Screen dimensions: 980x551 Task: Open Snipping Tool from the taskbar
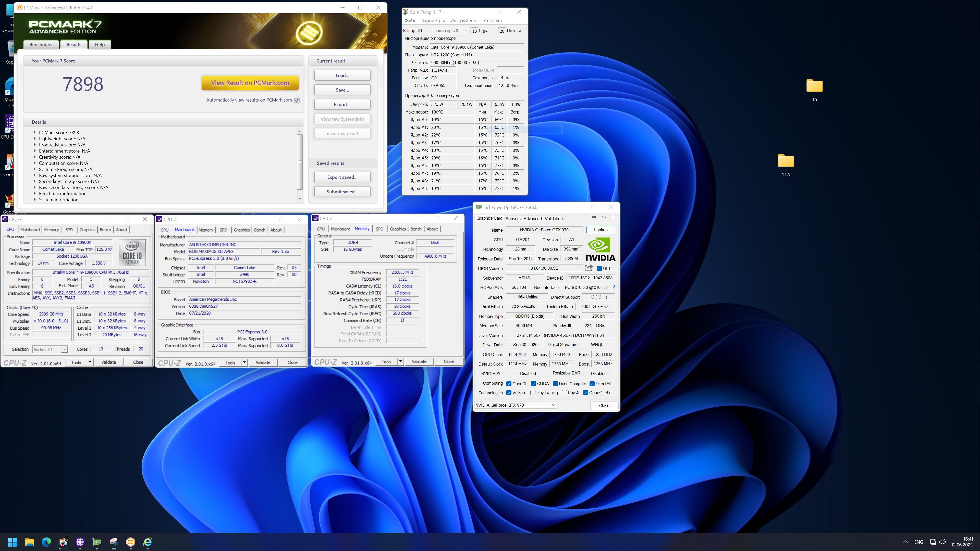tap(114, 542)
